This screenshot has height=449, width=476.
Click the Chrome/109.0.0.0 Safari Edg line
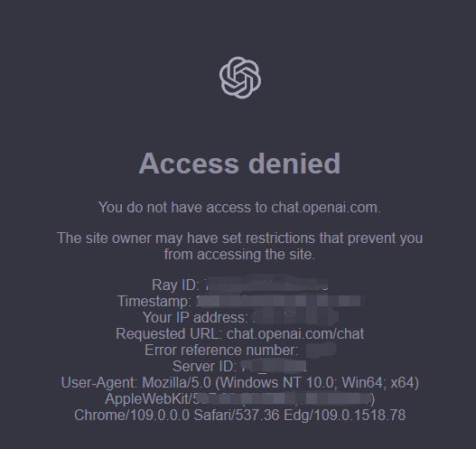[240, 415]
